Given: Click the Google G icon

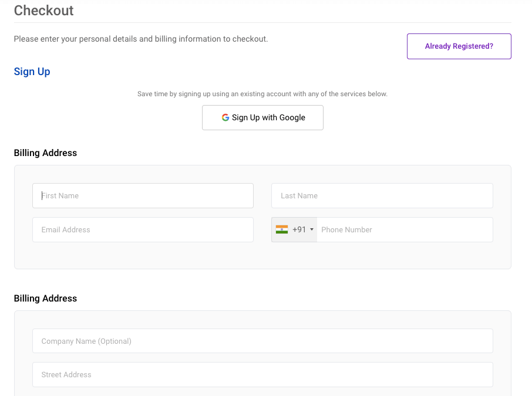Looking at the screenshot, I should (225, 117).
